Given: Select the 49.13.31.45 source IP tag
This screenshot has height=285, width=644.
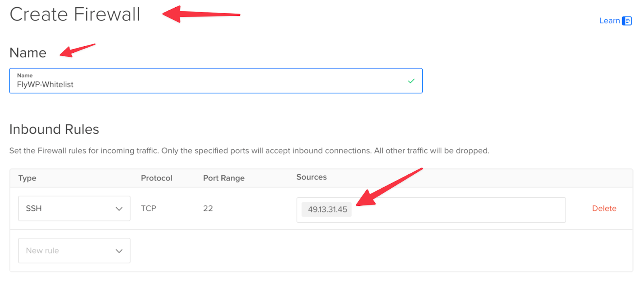Looking at the screenshot, I should click(x=327, y=209).
